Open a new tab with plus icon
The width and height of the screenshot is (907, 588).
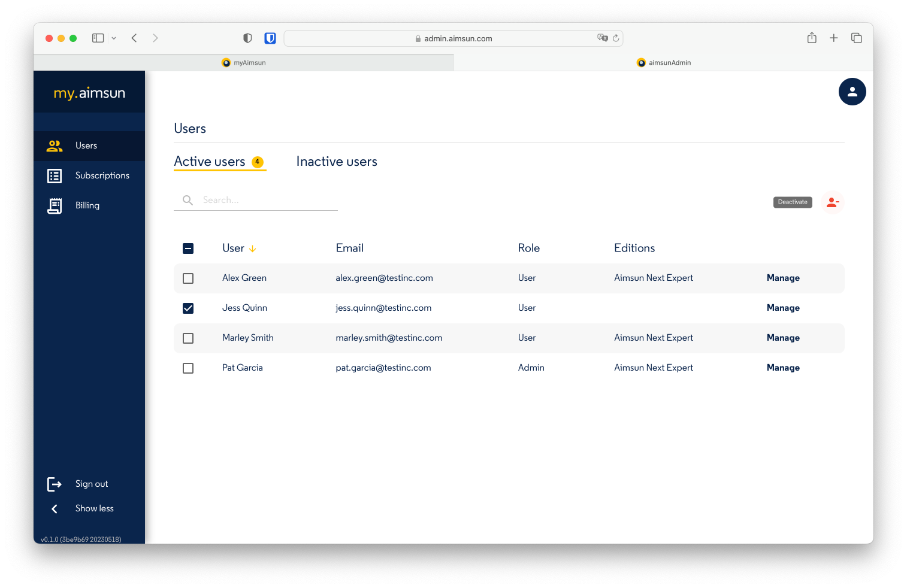(x=833, y=38)
